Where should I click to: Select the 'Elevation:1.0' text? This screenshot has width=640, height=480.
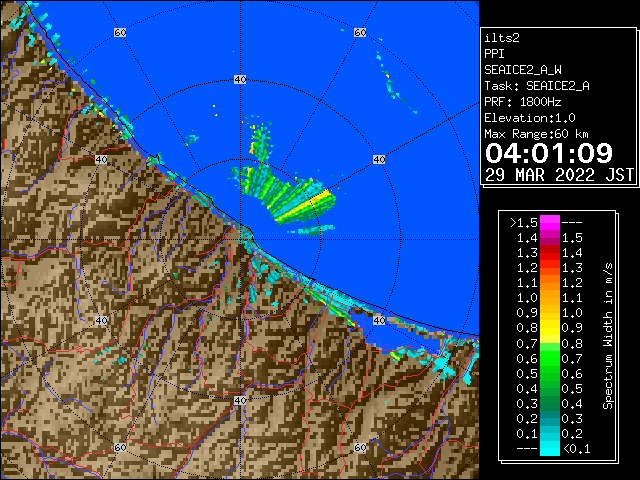point(530,118)
